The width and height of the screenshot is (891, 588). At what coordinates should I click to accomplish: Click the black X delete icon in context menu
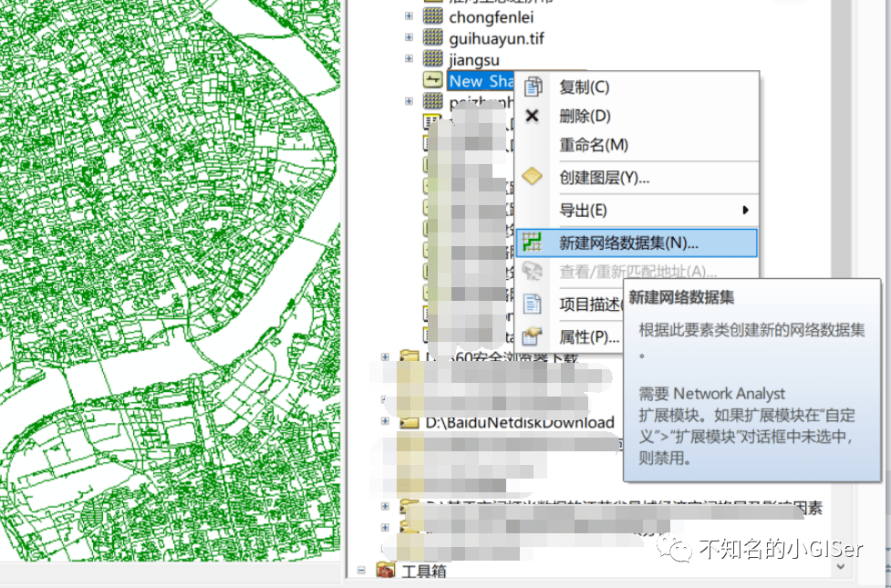(x=534, y=116)
